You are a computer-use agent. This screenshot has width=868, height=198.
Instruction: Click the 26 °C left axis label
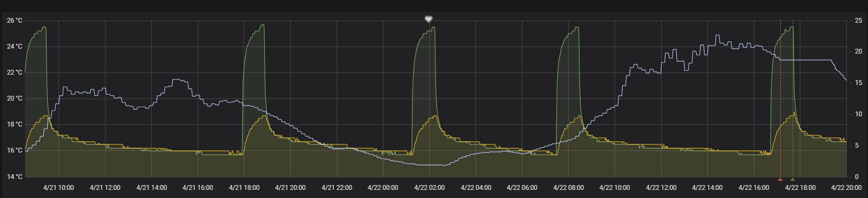pyautogui.click(x=15, y=21)
